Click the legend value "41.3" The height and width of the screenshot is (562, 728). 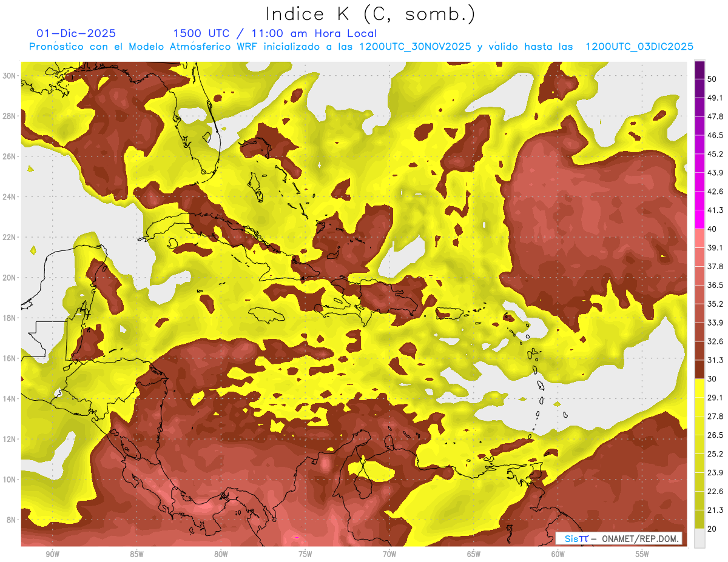715,210
